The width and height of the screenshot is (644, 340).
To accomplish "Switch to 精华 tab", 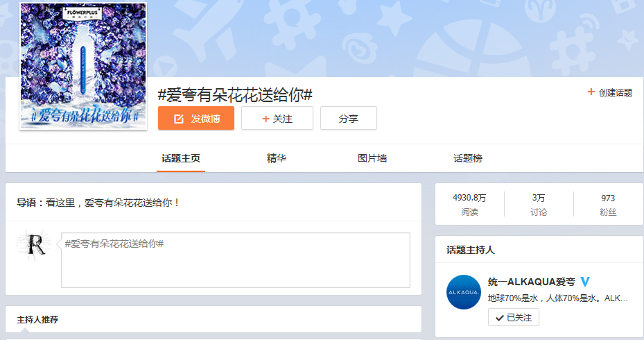I will click(x=277, y=158).
